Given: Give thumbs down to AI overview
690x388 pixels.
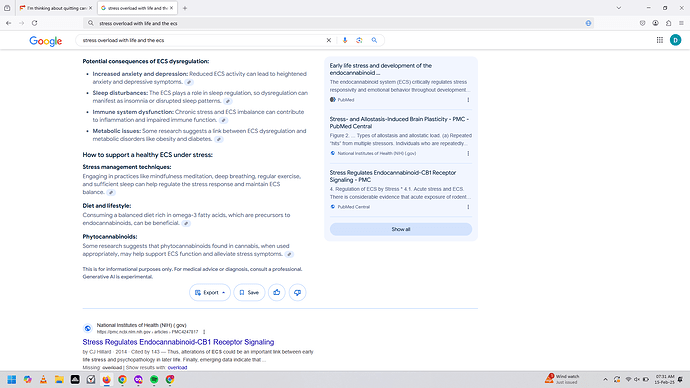Looking at the screenshot, I should tap(297, 293).
